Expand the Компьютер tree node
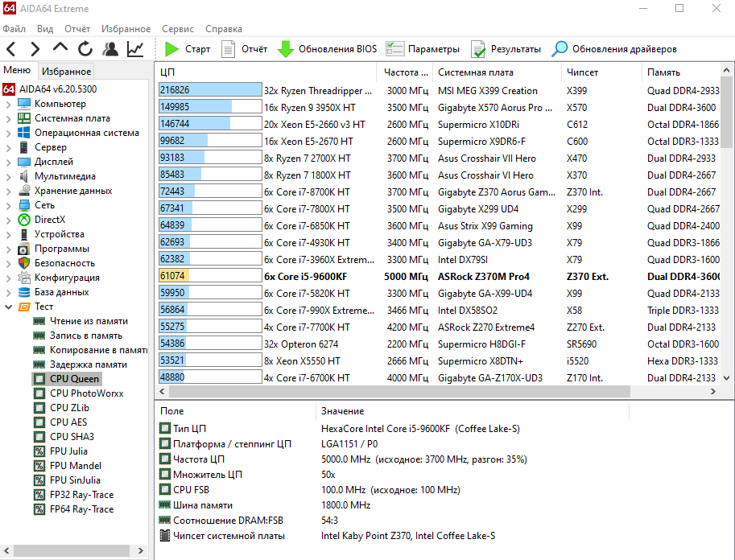The image size is (735, 560). coord(8,104)
